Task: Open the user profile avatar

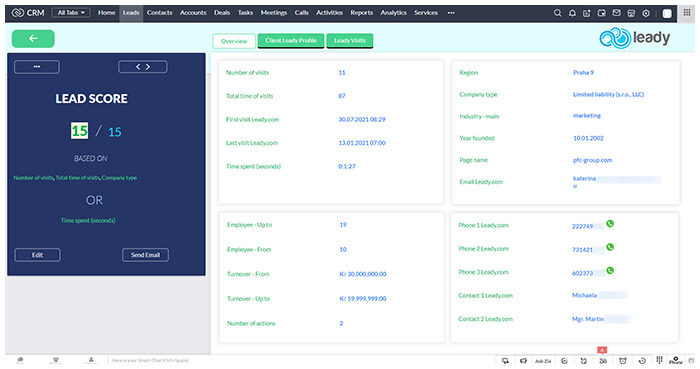Action: point(667,13)
